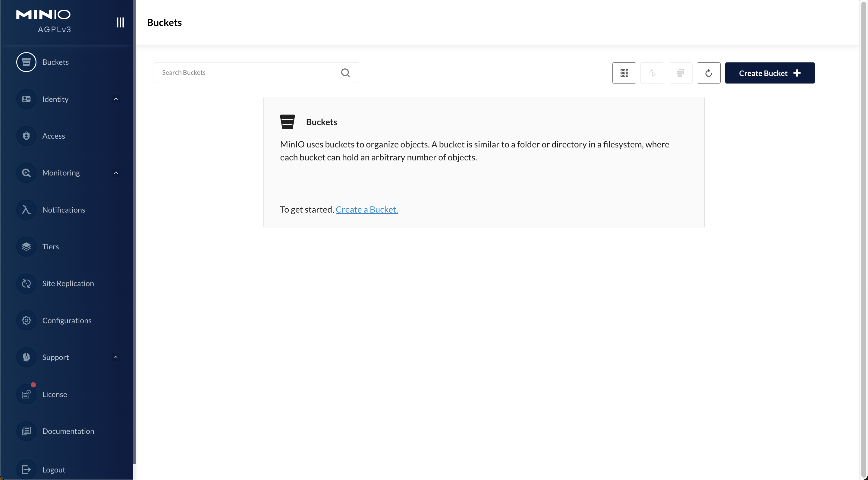Viewport: 868px width, 480px height.
Task: Follow the Create a Bucket link
Action: pos(366,209)
